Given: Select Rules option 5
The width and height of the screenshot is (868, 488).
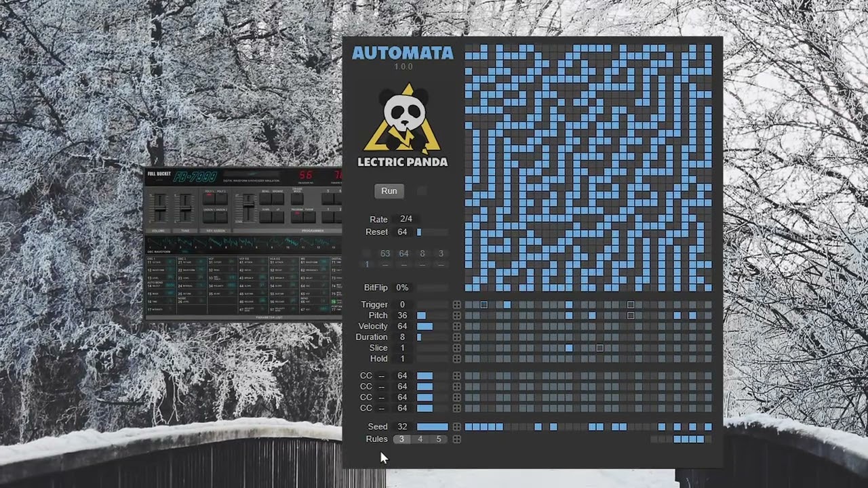Looking at the screenshot, I should tap(438, 439).
